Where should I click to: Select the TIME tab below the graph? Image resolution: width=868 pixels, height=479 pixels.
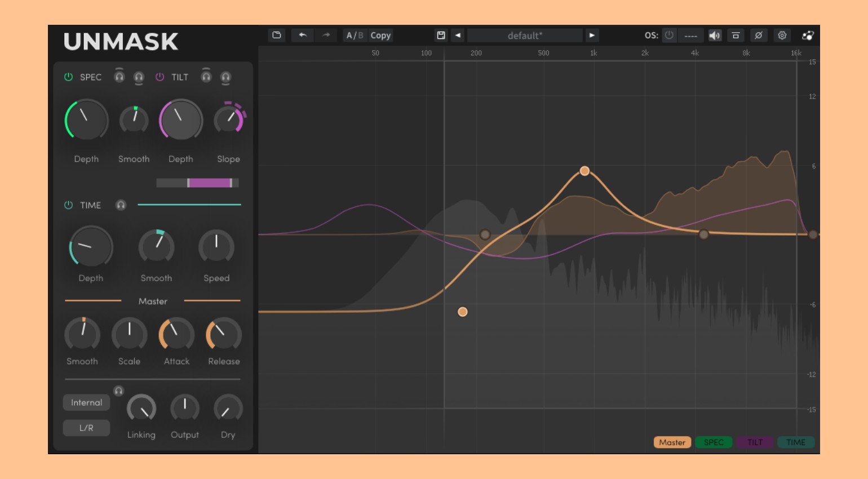pos(796,442)
